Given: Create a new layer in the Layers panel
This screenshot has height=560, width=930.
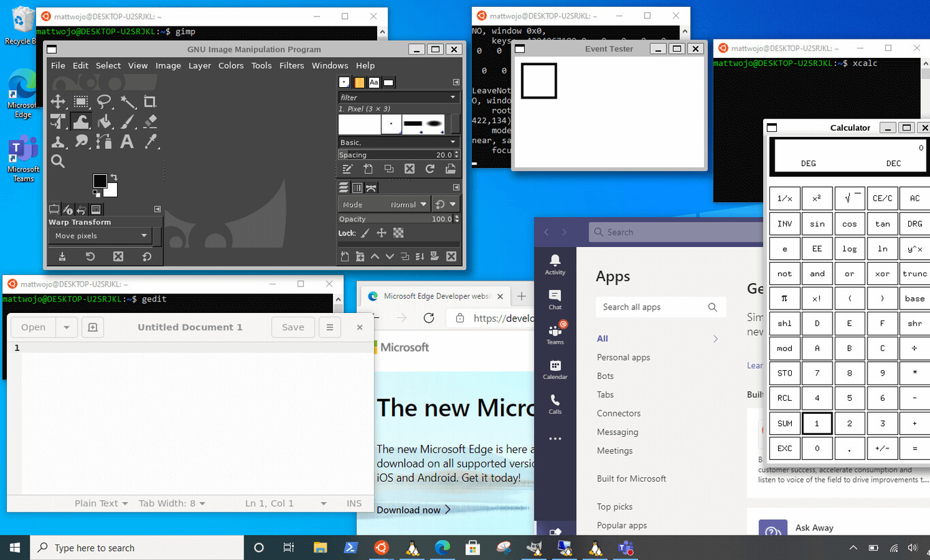Looking at the screenshot, I should 345,257.
